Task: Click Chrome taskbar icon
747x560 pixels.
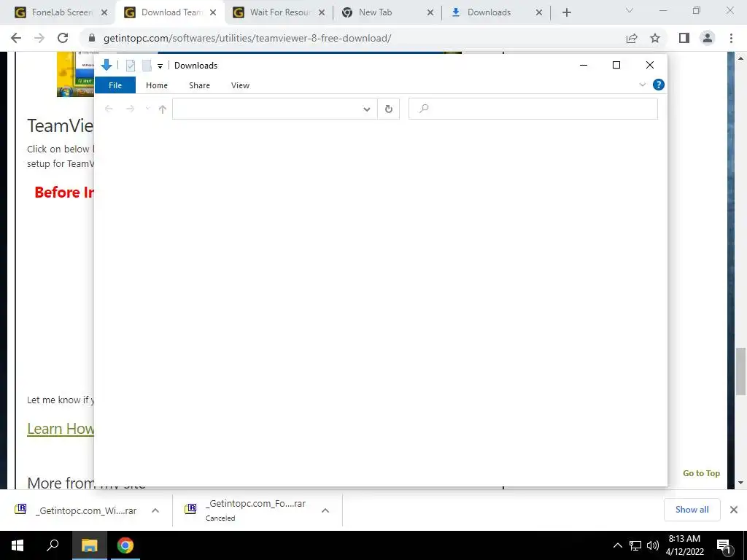Action: click(125, 545)
